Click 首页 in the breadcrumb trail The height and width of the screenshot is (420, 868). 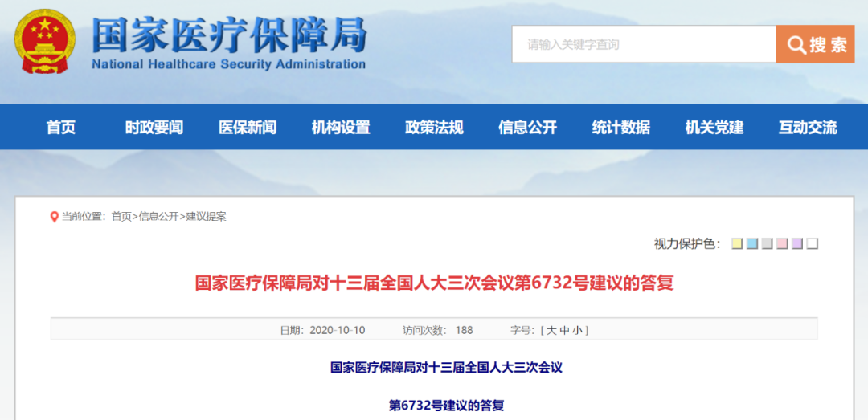(121, 217)
